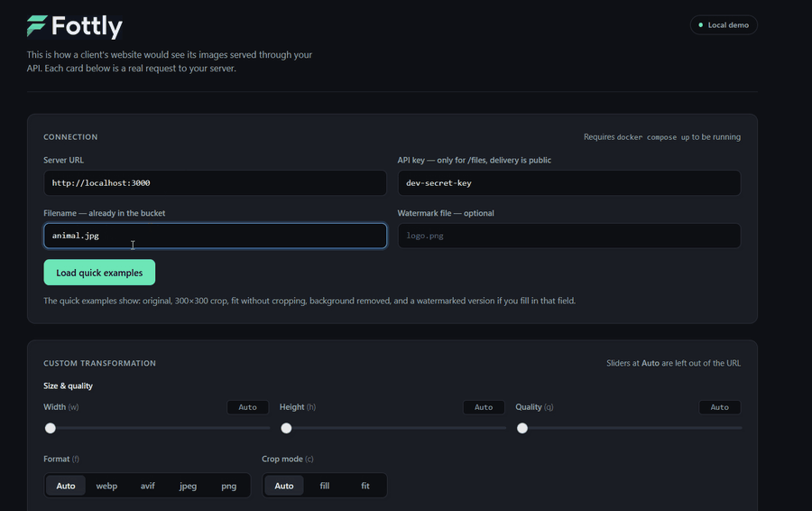Click the Format (f) label

click(61, 460)
